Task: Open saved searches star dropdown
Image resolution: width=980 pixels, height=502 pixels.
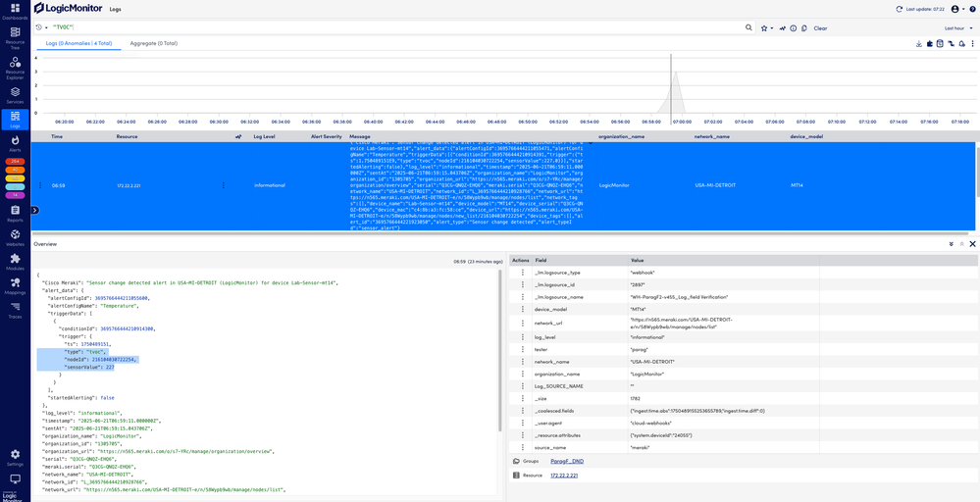Action: (x=767, y=28)
